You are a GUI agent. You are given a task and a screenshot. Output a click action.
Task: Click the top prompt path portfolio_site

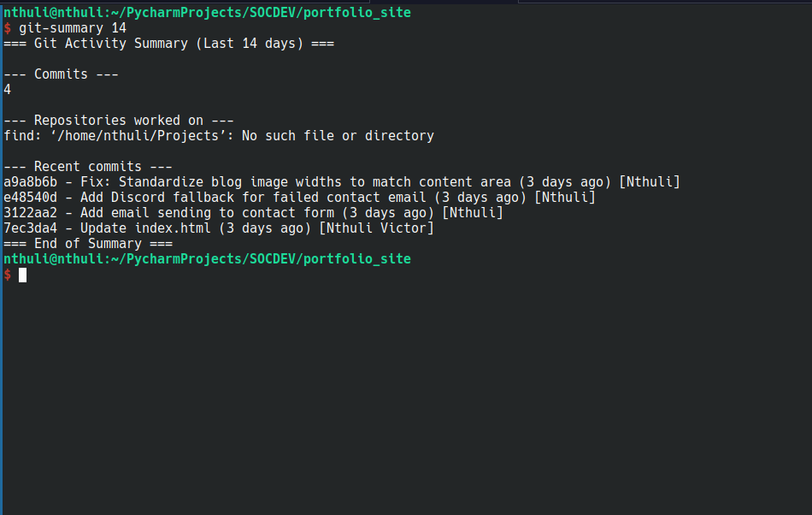tap(356, 13)
